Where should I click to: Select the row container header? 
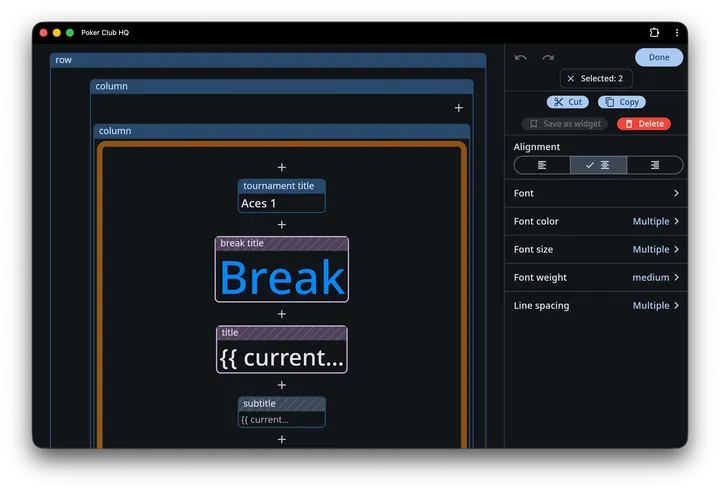coord(268,60)
